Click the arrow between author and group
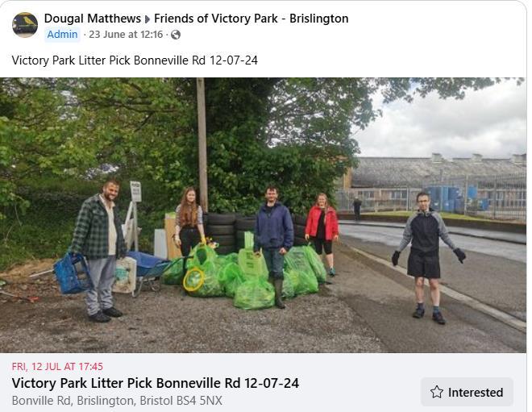The width and height of the screenshot is (532, 412). click(148, 19)
